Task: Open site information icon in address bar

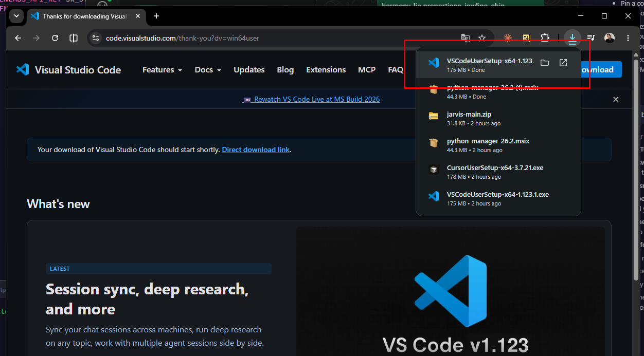Action: 95,38
